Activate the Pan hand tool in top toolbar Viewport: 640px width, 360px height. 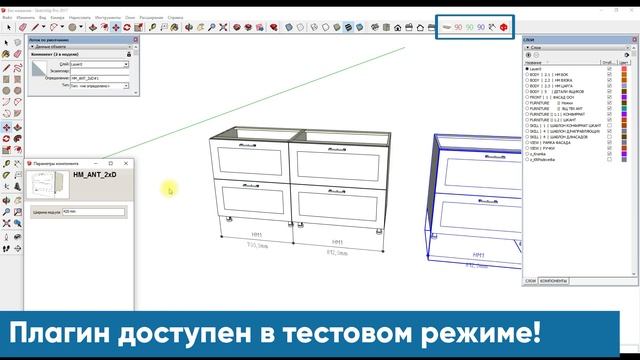click(200, 27)
